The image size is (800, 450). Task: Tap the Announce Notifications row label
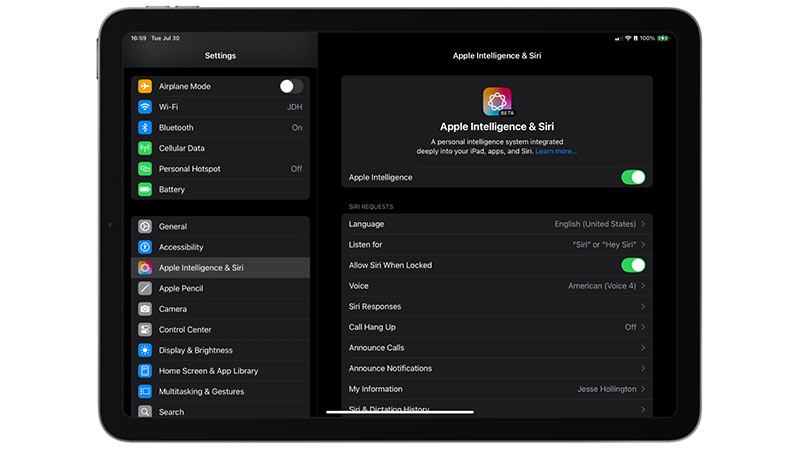pos(390,368)
